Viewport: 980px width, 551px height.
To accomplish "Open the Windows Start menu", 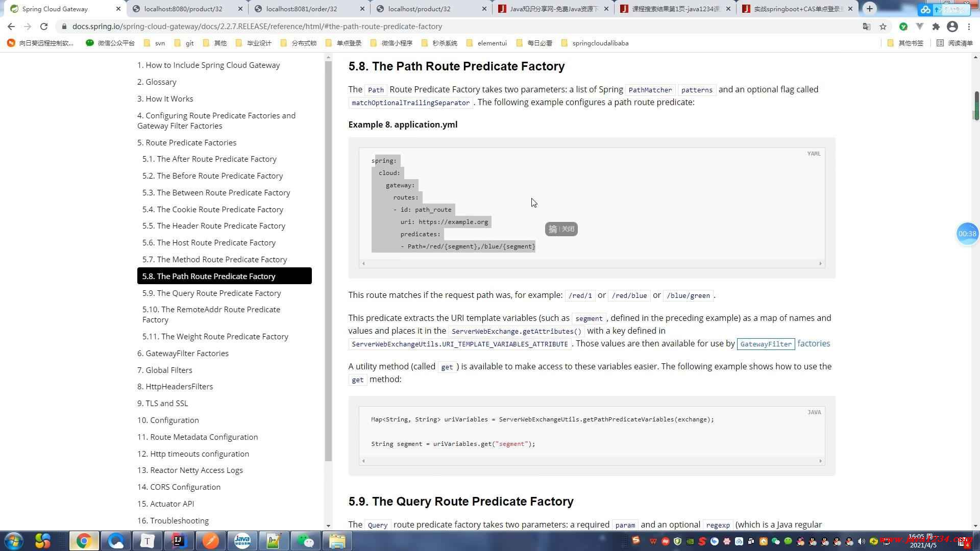I will point(13,541).
